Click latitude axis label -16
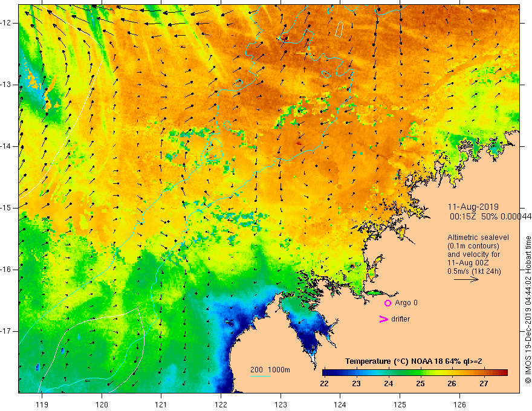532x411 pixels. (6, 270)
